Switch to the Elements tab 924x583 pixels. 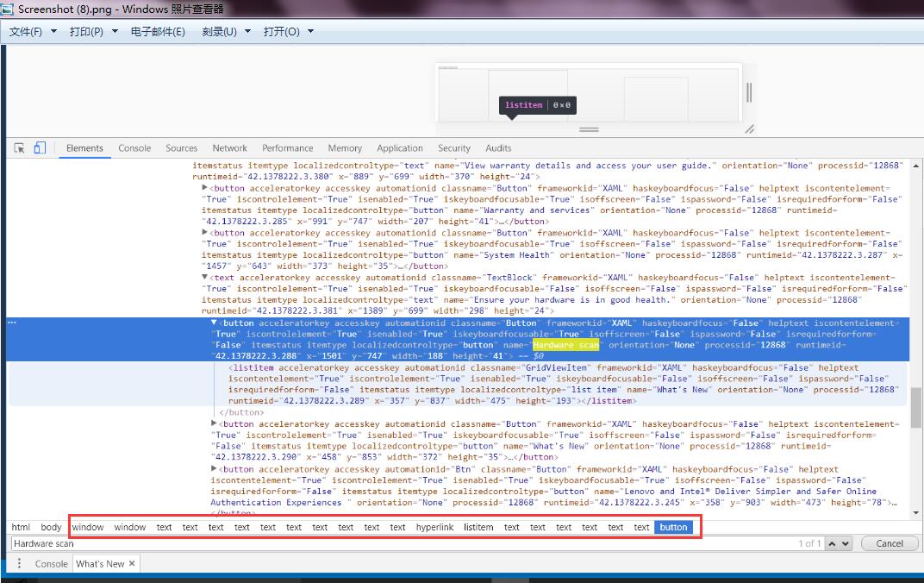[x=84, y=148]
